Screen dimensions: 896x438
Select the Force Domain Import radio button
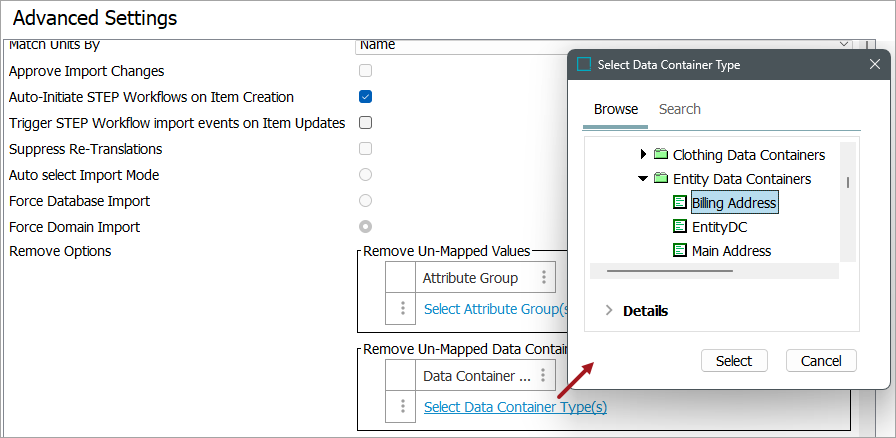tap(365, 226)
